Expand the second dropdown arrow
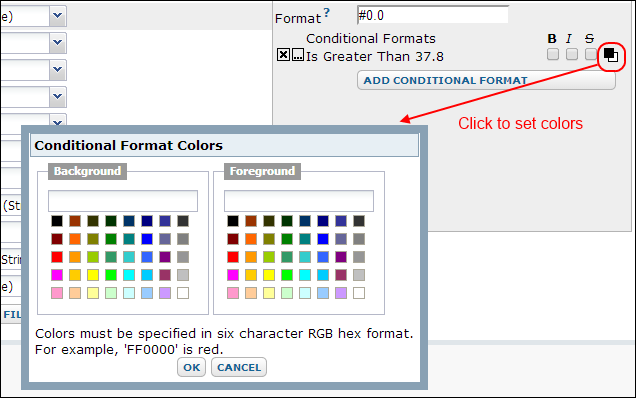This screenshot has height=398, width=636. pos(58,43)
